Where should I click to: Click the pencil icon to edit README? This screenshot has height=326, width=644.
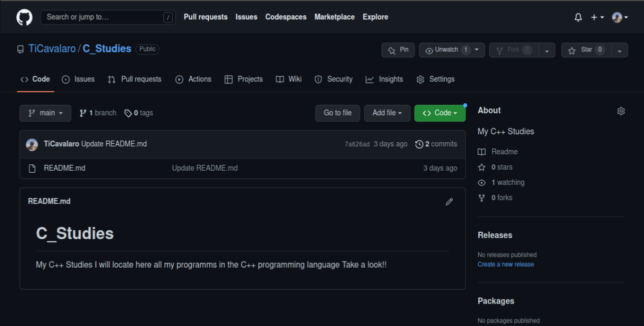click(449, 202)
